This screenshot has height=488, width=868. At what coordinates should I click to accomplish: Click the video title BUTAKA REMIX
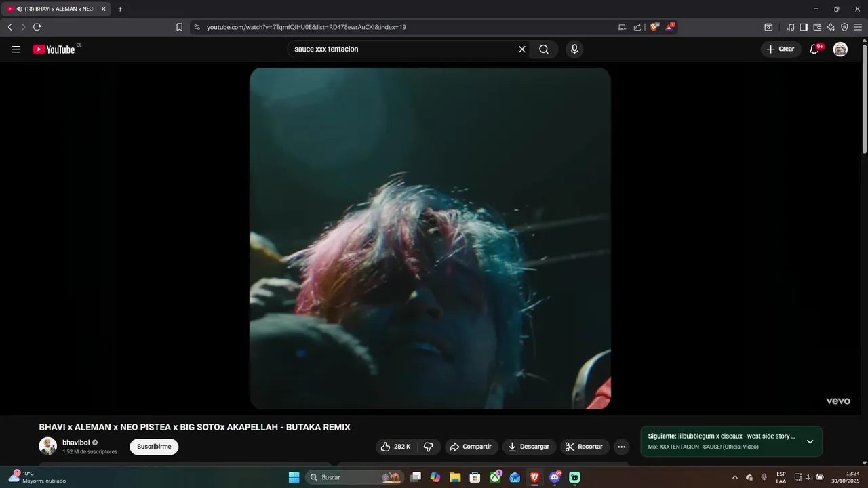click(x=195, y=427)
